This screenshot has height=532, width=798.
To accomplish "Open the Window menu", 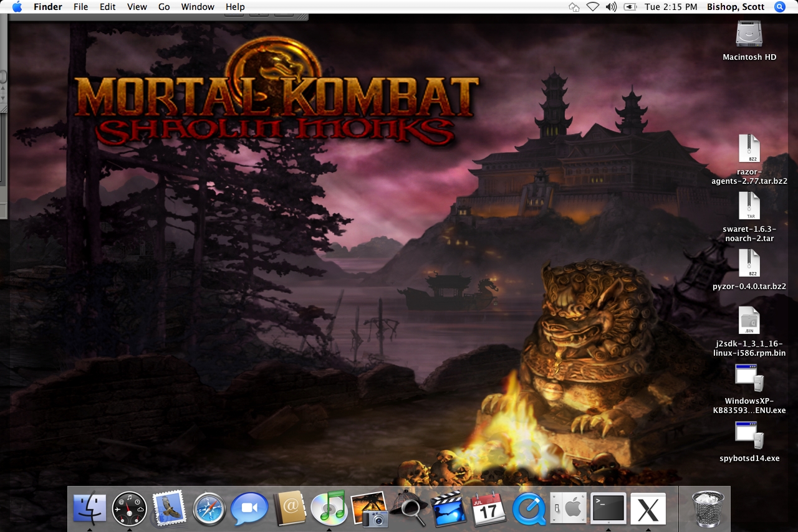I will coord(198,7).
